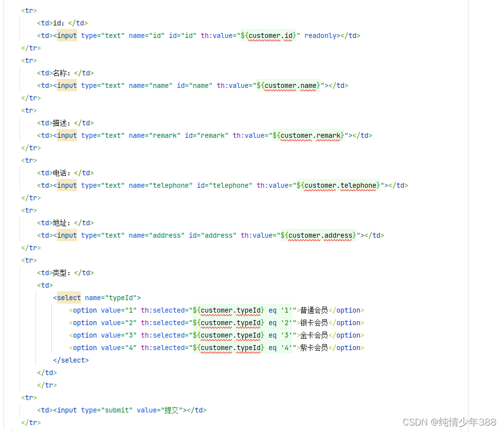The image size is (504, 432).
Task: Click the closing select tag
Action: [70, 360]
